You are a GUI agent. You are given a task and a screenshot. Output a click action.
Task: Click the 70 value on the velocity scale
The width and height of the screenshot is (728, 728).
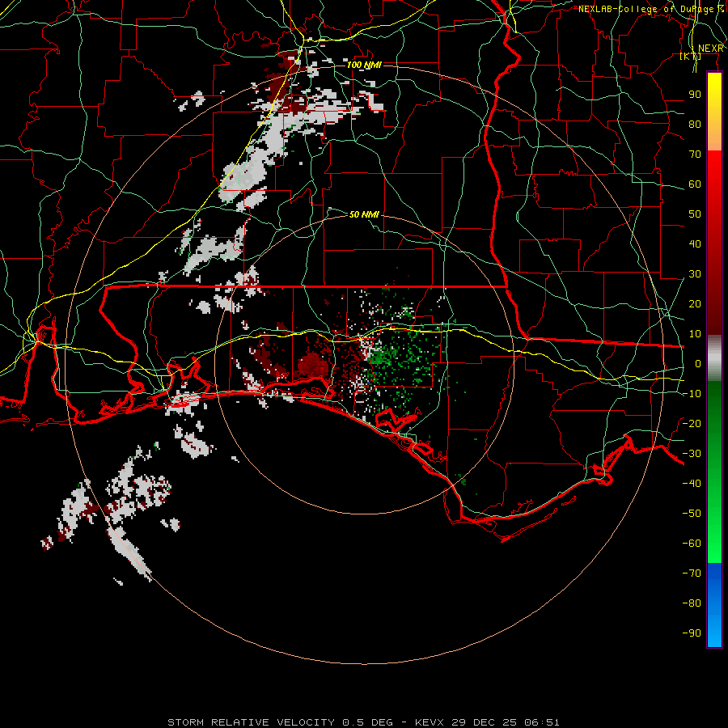pos(695,154)
